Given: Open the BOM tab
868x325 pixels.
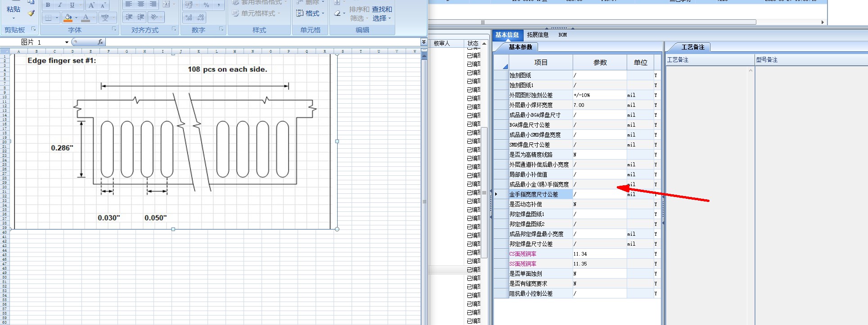Looking at the screenshot, I should pos(563,35).
